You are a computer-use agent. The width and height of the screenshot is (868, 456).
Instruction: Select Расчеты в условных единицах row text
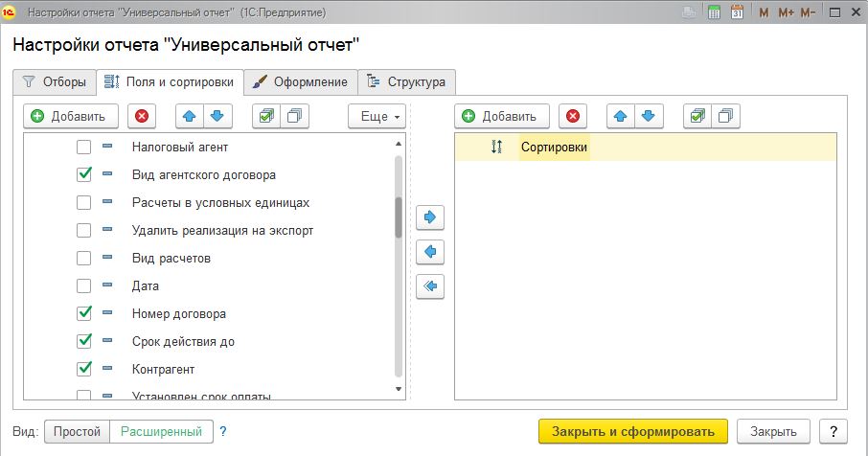pos(221,202)
